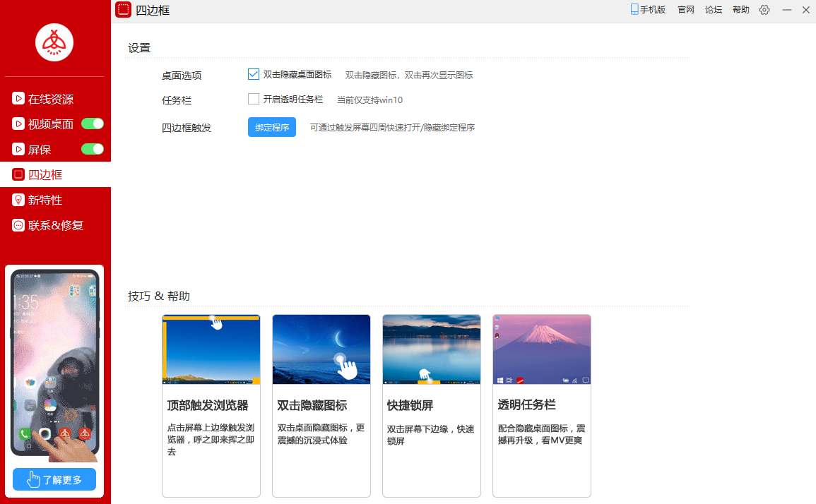This screenshot has height=504, width=816.
Task: Open the 帮助 link
Action: click(740, 9)
